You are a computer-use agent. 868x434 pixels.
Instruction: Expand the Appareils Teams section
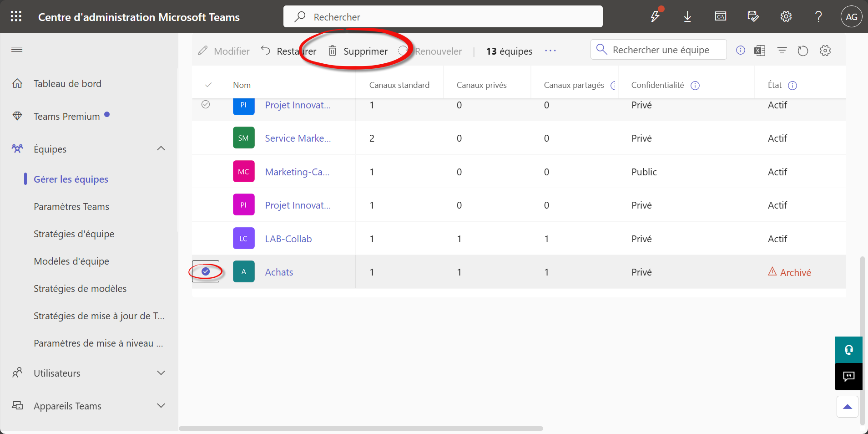point(161,406)
